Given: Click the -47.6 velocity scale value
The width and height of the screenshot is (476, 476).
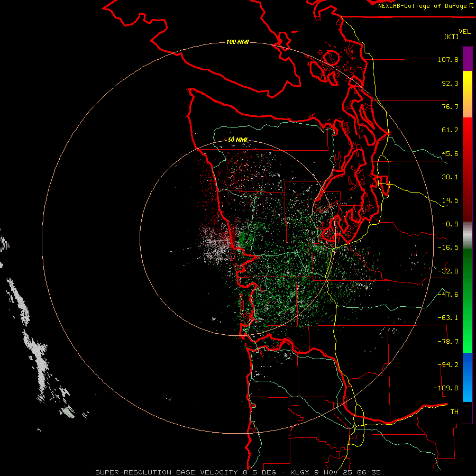Looking at the screenshot, I should 448,295.
